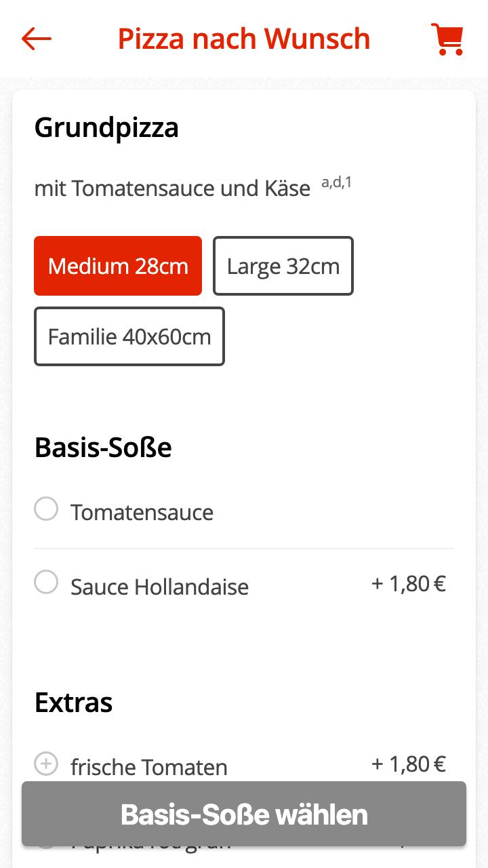Click the Basis-Soße section heading
Image resolution: width=488 pixels, height=868 pixels.
[103, 448]
